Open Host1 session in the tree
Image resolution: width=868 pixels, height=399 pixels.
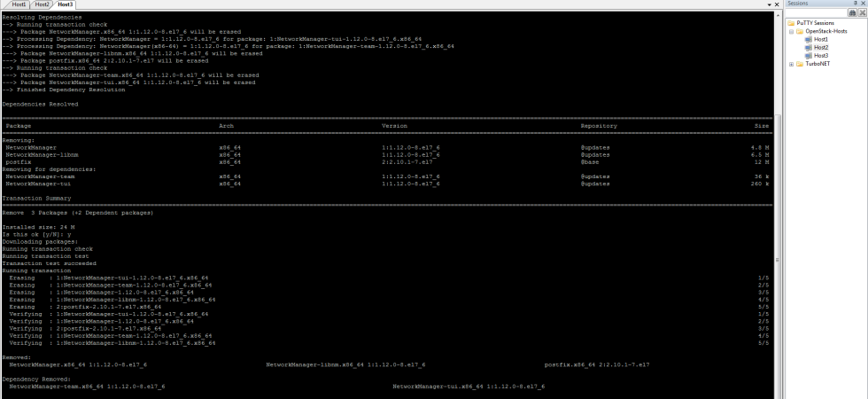821,39
